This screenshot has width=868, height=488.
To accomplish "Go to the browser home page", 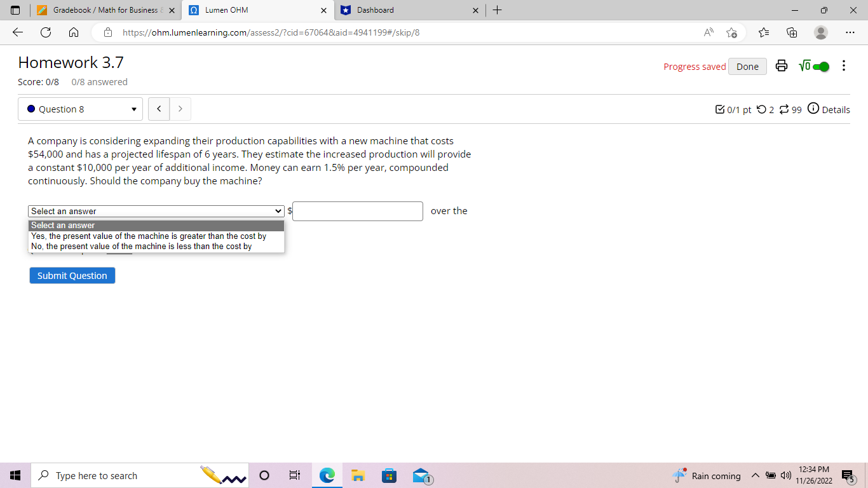I will [x=73, y=32].
